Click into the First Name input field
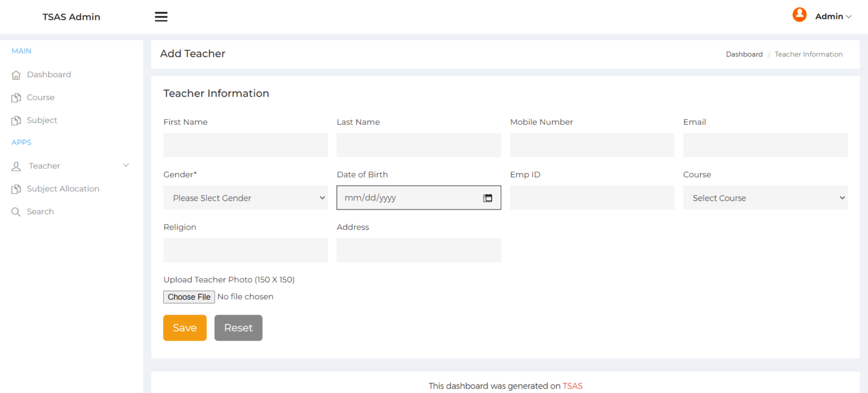The height and width of the screenshot is (393, 868). pyautogui.click(x=245, y=145)
